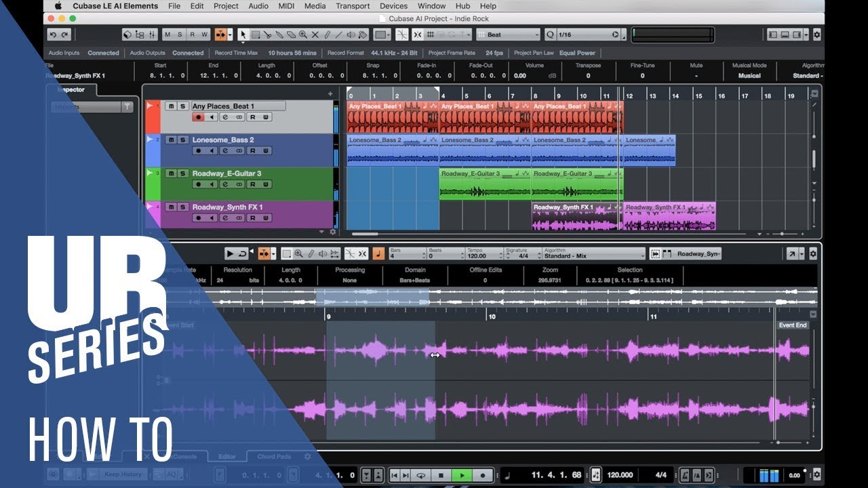This screenshot has height=488, width=868.
Task: Click the Apple logo menu
Action: (58, 6)
